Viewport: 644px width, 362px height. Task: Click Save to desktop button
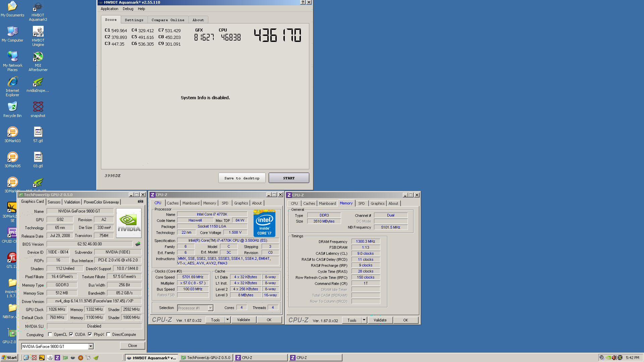242,178
